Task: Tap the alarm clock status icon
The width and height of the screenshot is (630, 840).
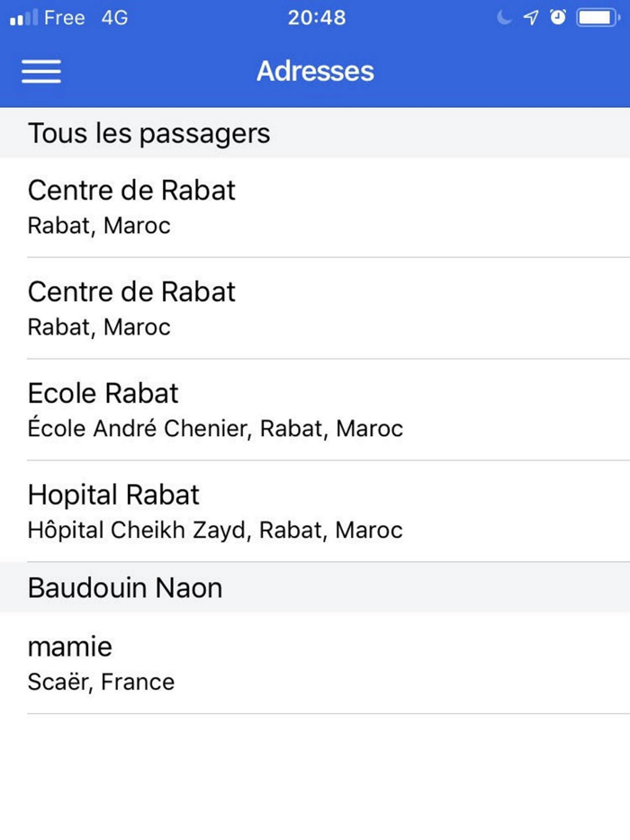Action: tap(558, 18)
